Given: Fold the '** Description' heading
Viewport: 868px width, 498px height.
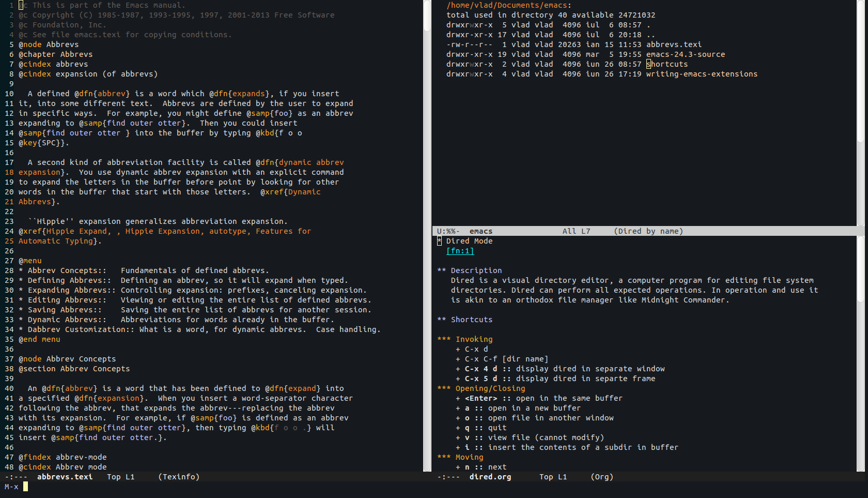Looking at the screenshot, I should [x=470, y=270].
